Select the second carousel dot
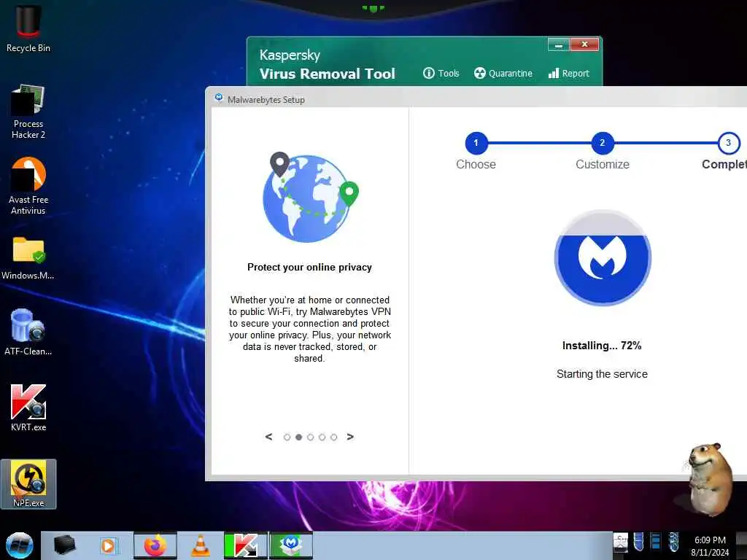The height and width of the screenshot is (560, 747). click(x=298, y=437)
